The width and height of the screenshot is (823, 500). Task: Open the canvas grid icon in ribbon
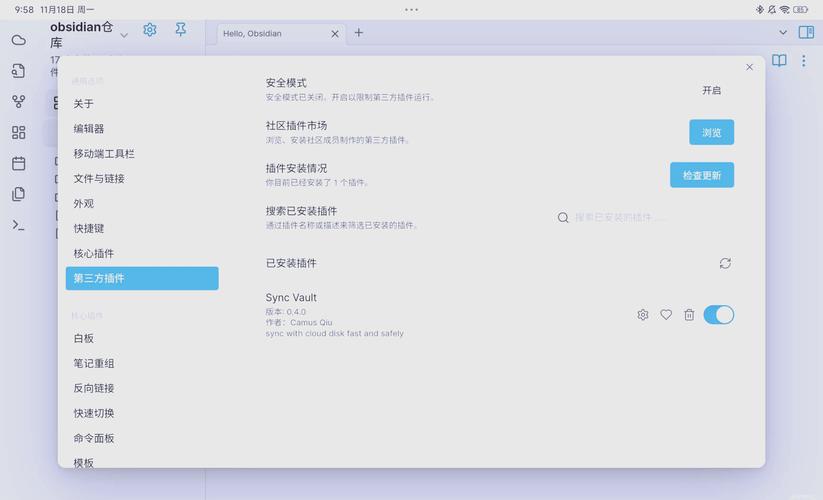click(x=18, y=132)
